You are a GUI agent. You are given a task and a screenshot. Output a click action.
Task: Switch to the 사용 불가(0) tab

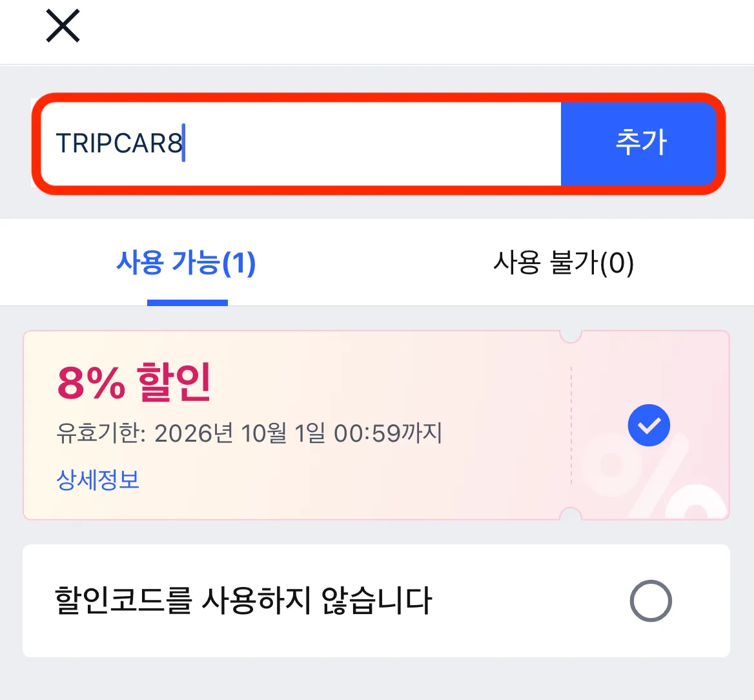tap(565, 262)
